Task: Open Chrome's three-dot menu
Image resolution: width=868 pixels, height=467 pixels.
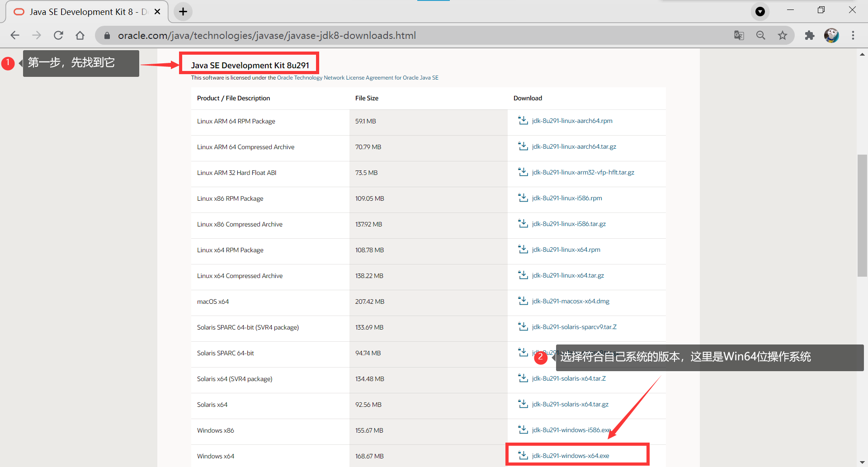Action: 853,35
